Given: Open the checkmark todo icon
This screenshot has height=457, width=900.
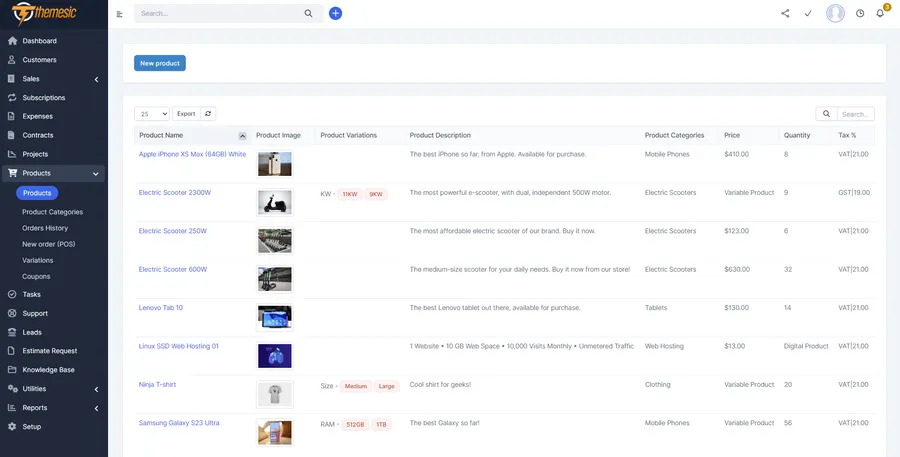Looking at the screenshot, I should click(808, 13).
